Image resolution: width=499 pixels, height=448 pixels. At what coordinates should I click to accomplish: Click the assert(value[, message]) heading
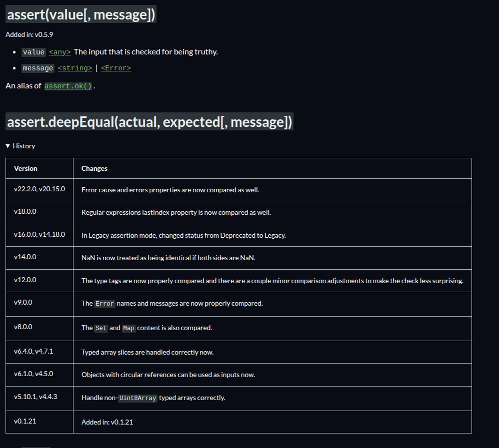[81, 14]
